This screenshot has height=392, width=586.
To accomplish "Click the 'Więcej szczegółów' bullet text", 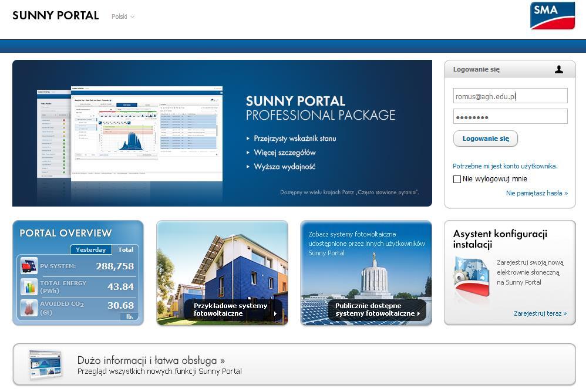I will pos(285,153).
